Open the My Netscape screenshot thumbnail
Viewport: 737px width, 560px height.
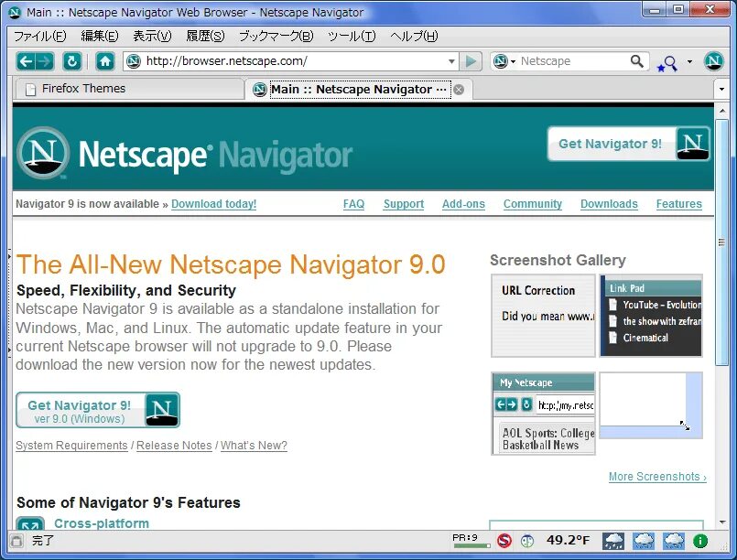[543, 414]
